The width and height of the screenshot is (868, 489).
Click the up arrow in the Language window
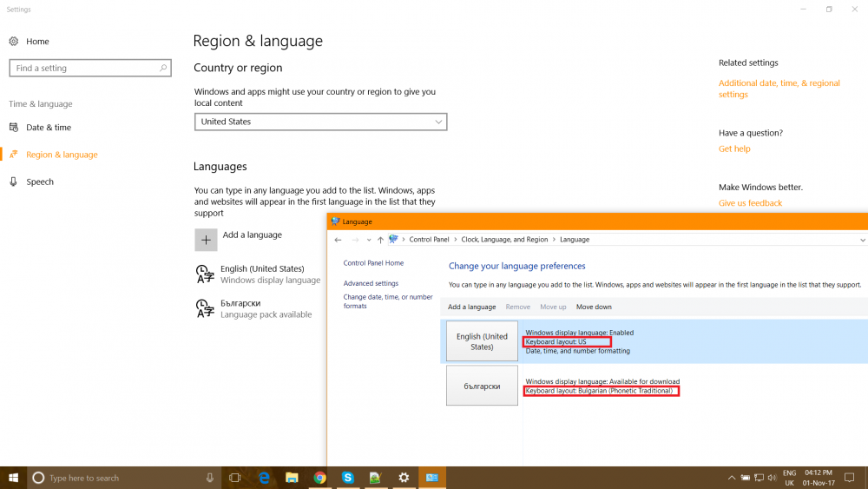point(380,240)
